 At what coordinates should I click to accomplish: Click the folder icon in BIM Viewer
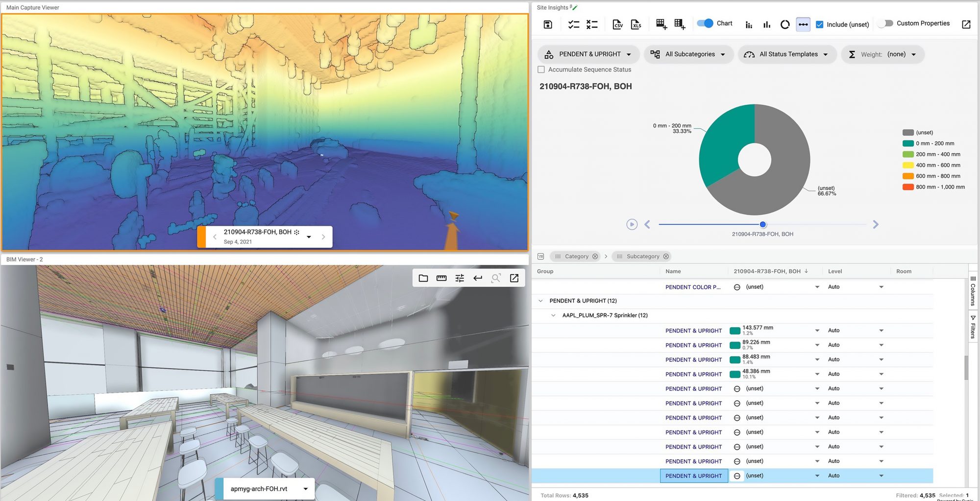423,278
